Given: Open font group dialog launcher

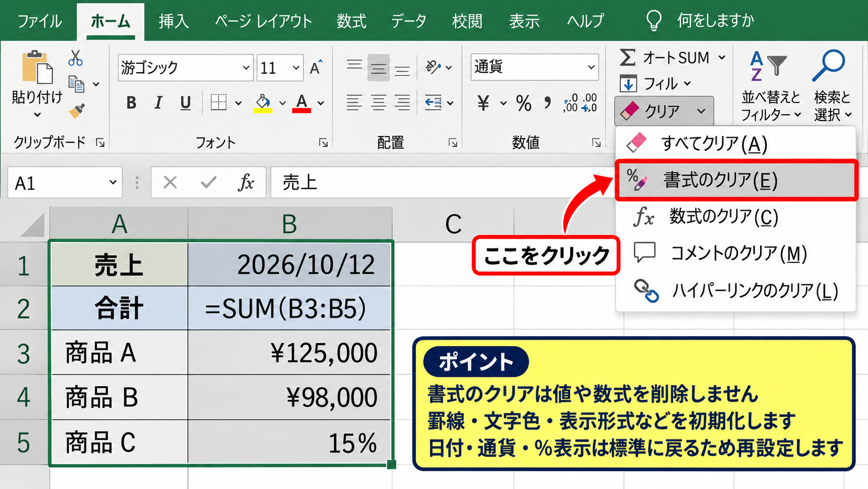Looking at the screenshot, I should [x=323, y=143].
